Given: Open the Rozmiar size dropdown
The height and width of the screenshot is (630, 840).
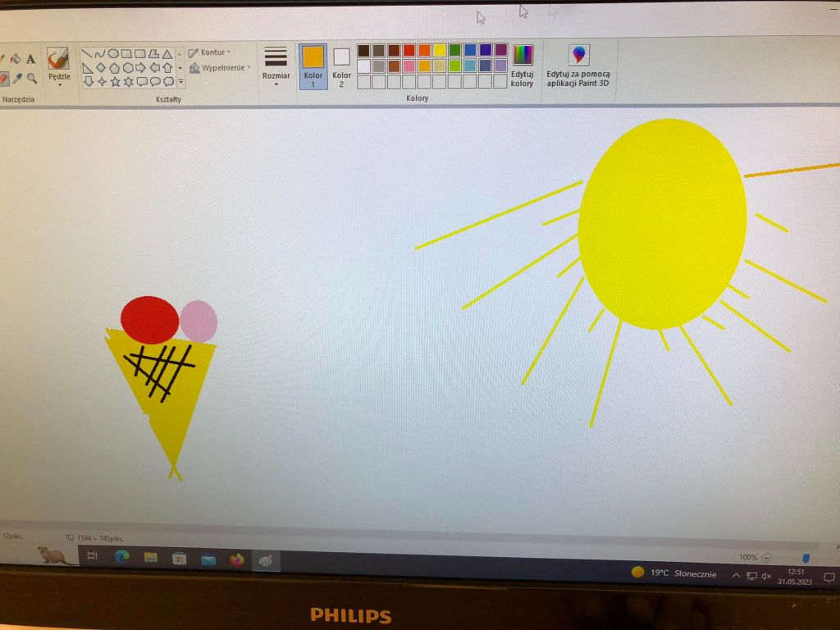Looking at the screenshot, I should [276, 66].
